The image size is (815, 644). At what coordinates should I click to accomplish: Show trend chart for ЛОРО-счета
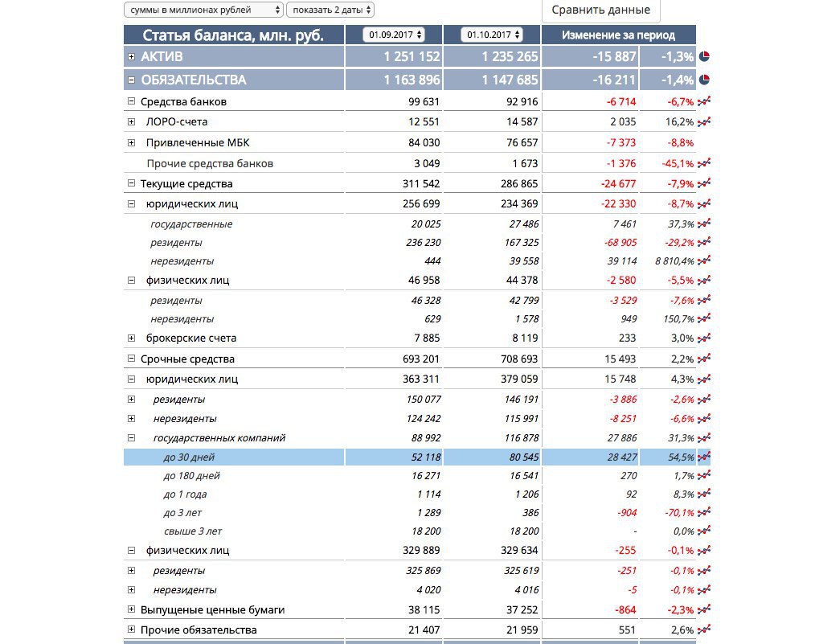[704, 121]
